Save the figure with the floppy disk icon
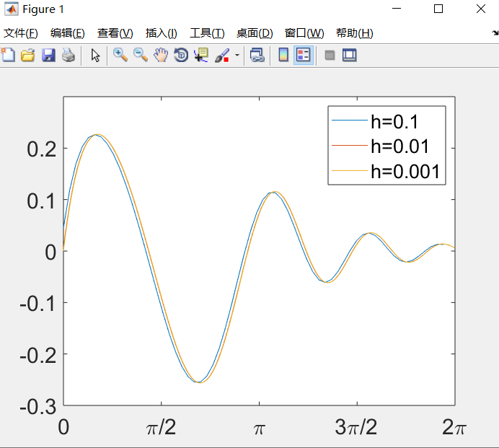The width and height of the screenshot is (499, 448). (x=48, y=55)
